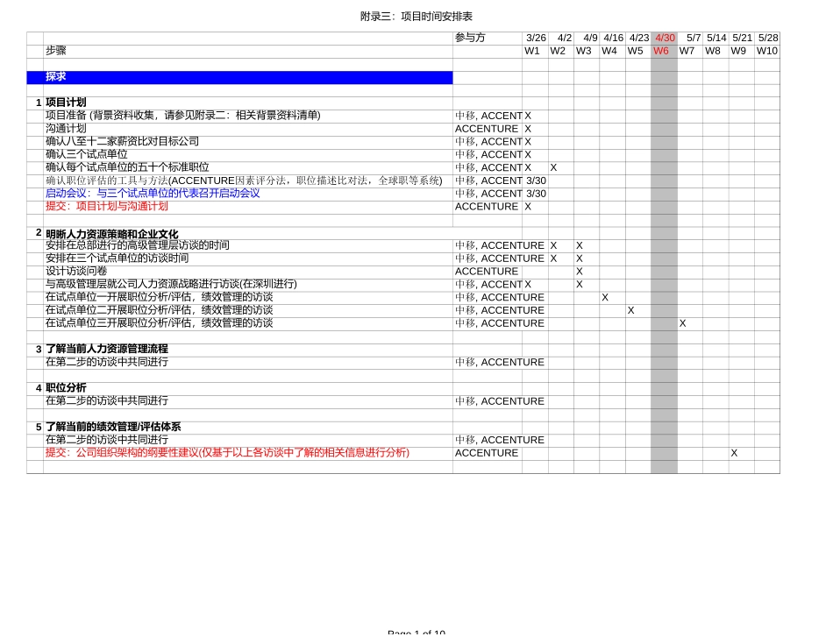This screenshot has width=833, height=644.
Task: Click the title 附录三：项目时间安排表
Action: pos(416,17)
